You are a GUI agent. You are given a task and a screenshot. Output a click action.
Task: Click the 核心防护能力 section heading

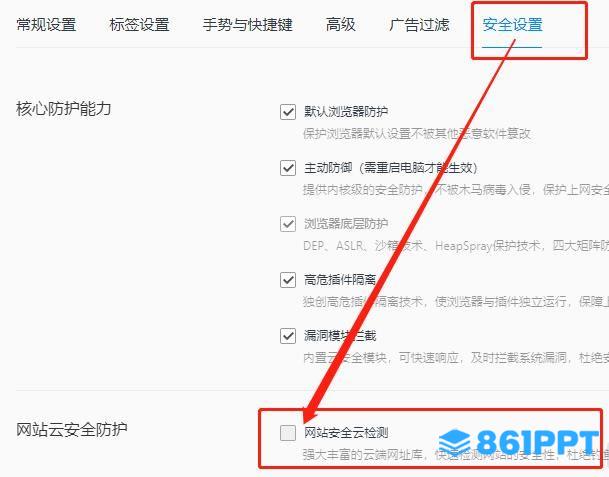[64, 108]
